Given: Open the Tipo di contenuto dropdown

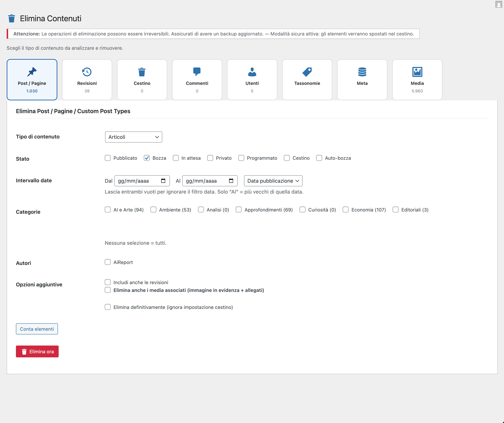Looking at the screenshot, I should 133,137.
